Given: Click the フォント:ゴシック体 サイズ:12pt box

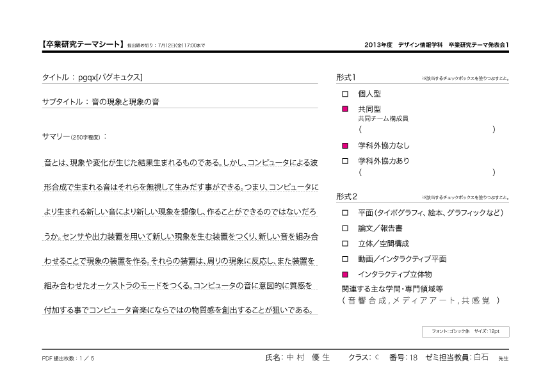Looking at the screenshot, I should pos(465,331).
